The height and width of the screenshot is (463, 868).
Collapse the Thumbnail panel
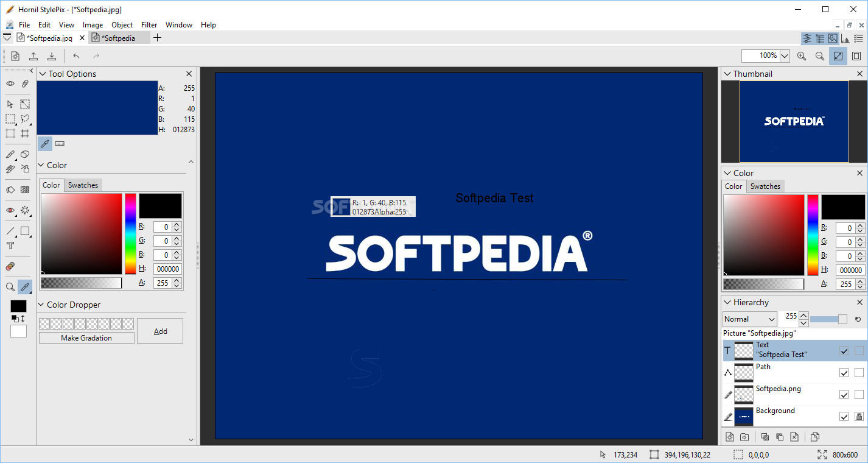point(727,74)
